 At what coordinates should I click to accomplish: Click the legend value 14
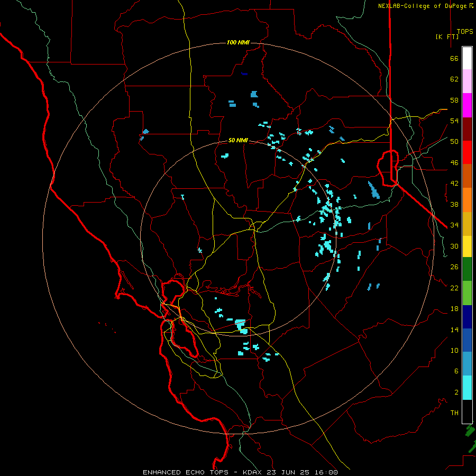coord(454,329)
